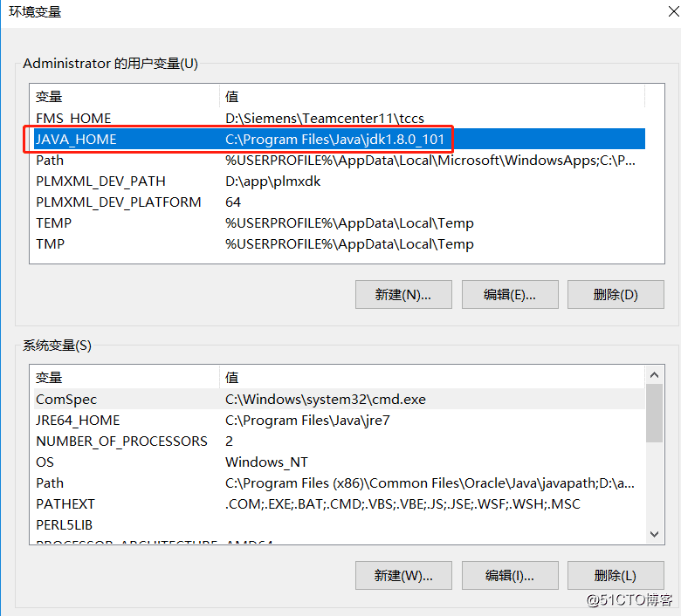Click the NUMBER_OF_PROCESSORS value 2
This screenshot has width=681, height=616.
[x=229, y=441]
